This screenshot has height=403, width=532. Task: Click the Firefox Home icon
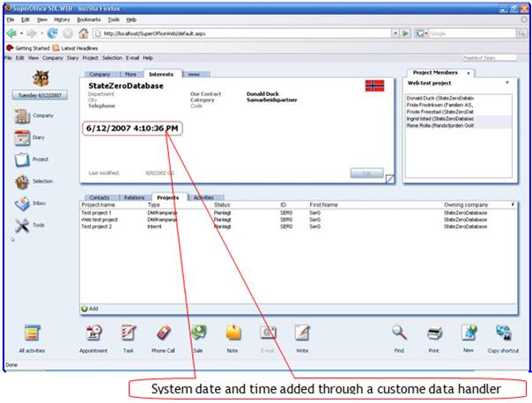pyautogui.click(x=83, y=33)
